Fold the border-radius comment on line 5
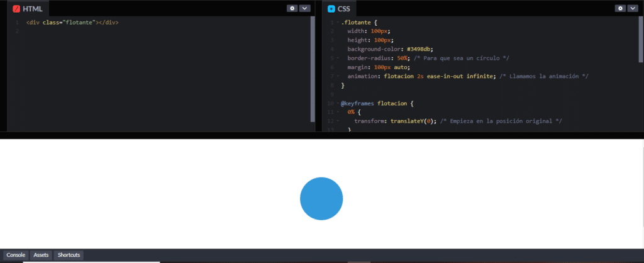Viewport: 644px width, 263px height. 338,58
